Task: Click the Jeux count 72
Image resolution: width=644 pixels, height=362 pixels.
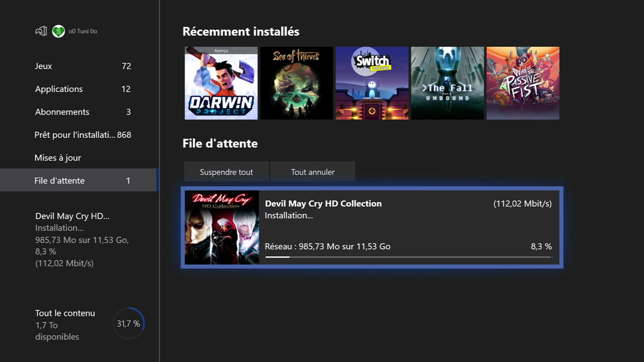Action: (126, 66)
